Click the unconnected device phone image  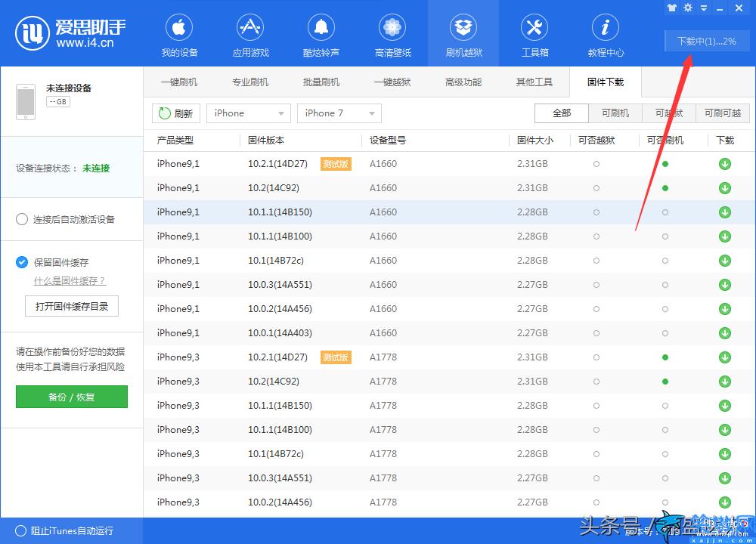tap(26, 102)
